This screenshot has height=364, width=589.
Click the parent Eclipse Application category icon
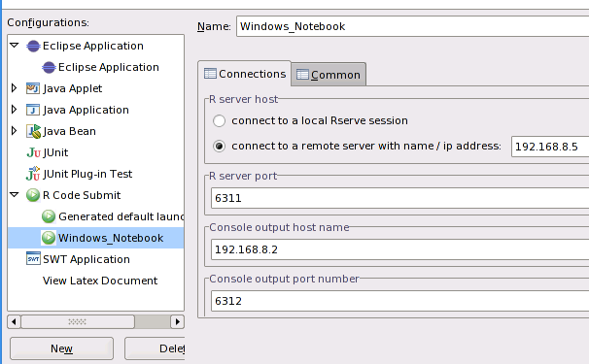(x=33, y=47)
